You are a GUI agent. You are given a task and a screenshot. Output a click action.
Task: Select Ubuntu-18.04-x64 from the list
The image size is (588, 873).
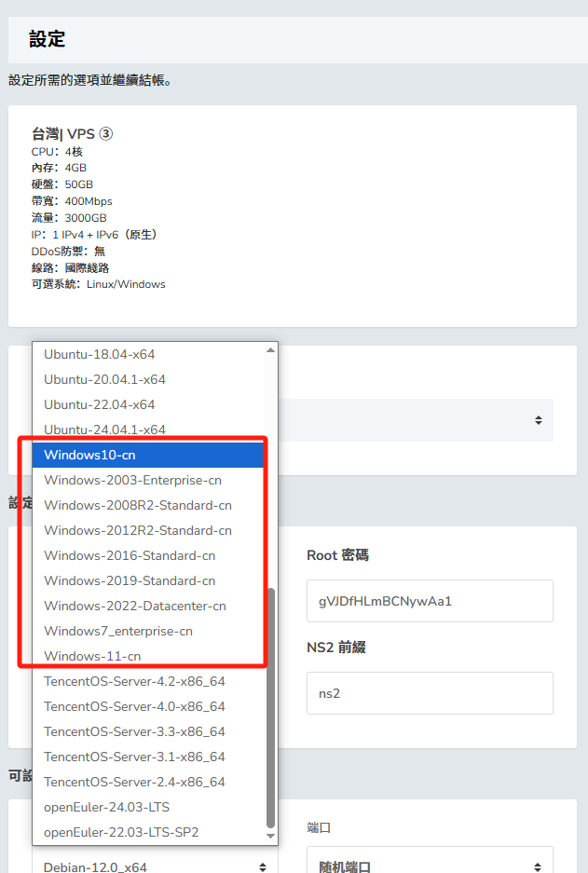(148, 355)
